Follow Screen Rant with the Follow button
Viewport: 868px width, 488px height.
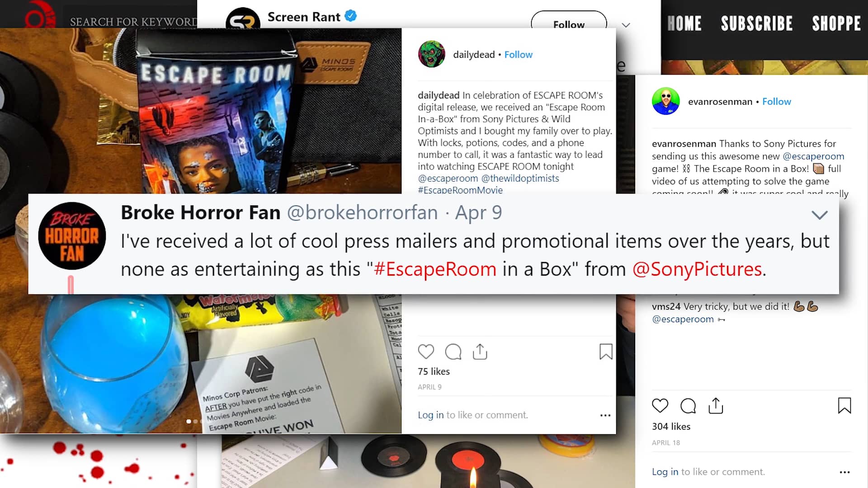569,23
